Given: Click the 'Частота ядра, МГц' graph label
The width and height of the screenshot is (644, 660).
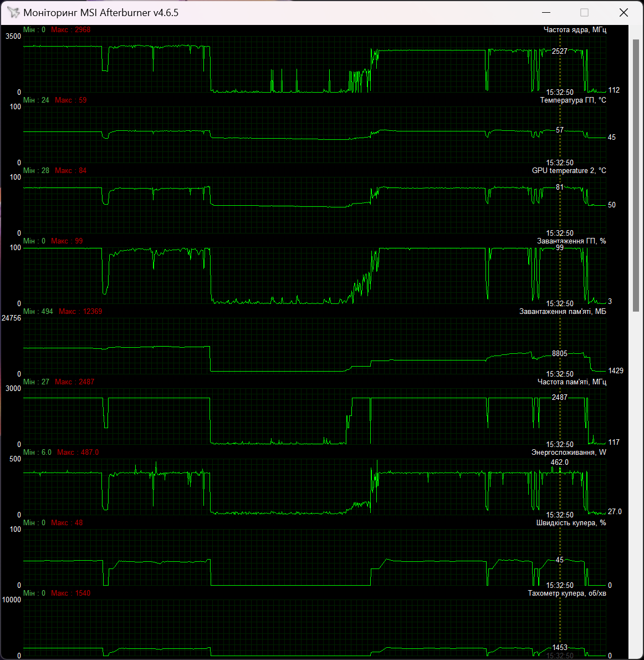Looking at the screenshot, I should (575, 29).
